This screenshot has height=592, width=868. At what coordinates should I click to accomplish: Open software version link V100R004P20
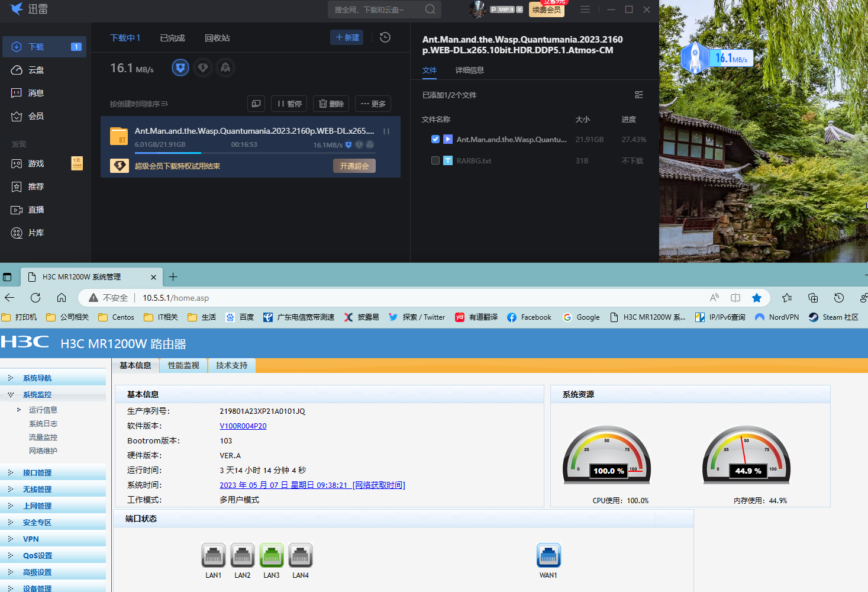coord(243,426)
